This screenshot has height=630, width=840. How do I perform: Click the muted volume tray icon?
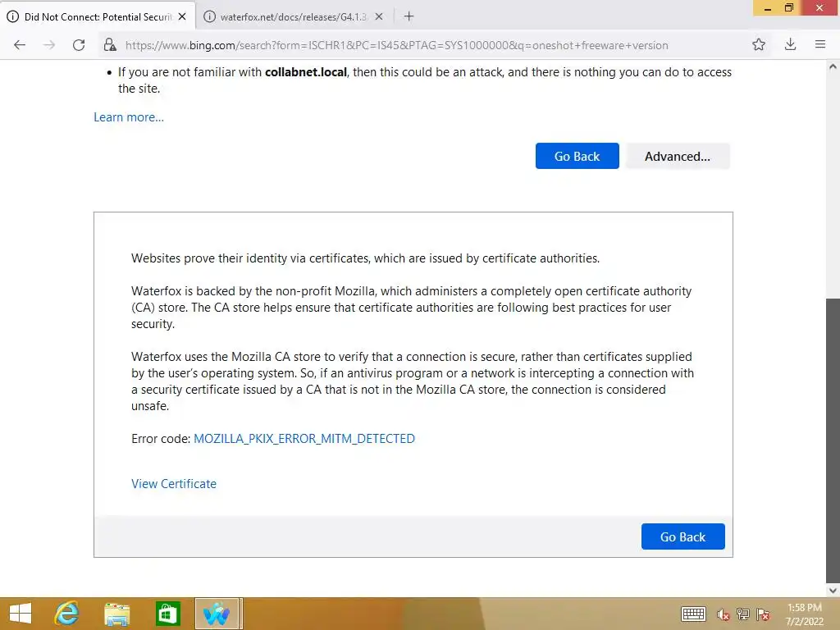pos(724,614)
